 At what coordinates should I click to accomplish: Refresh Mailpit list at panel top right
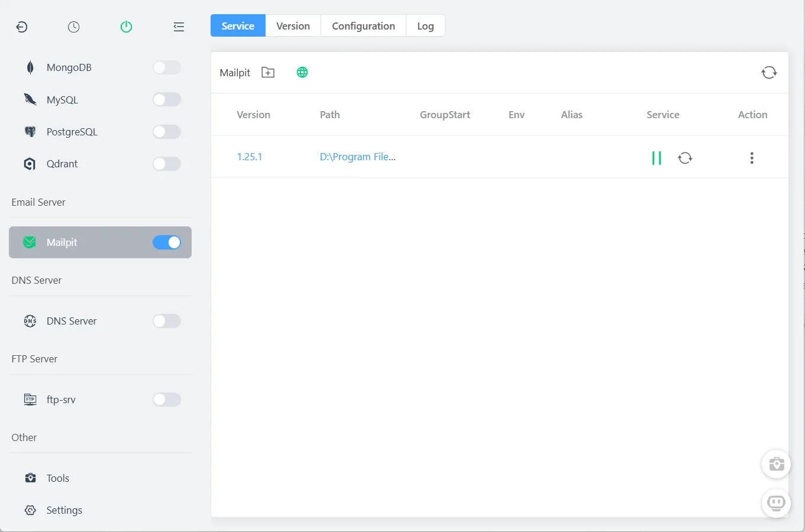click(769, 73)
